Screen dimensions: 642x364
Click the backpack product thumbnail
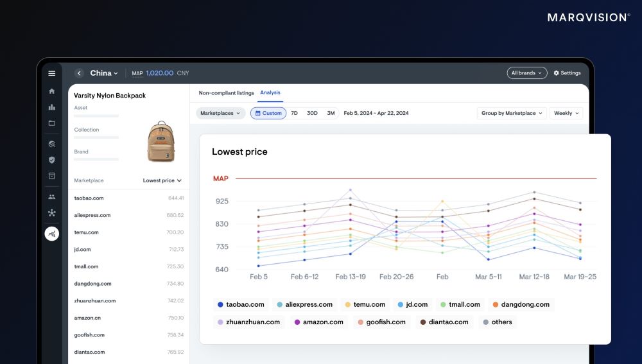(x=160, y=141)
